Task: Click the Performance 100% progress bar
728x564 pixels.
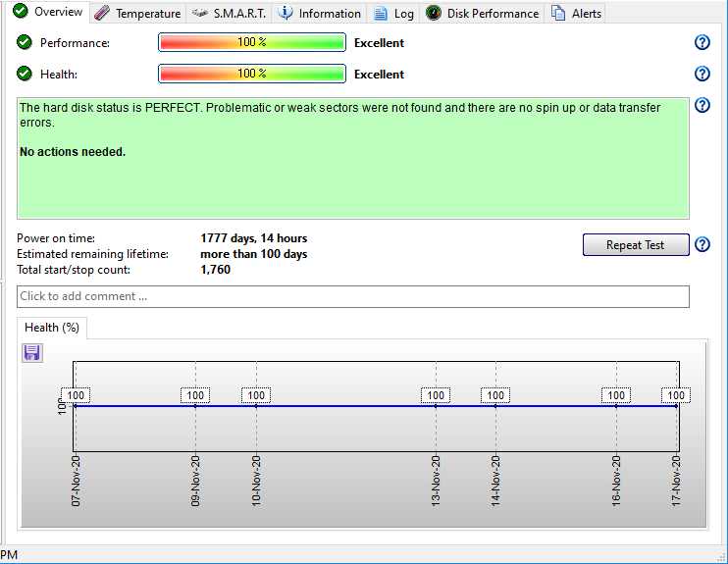Action: (x=252, y=42)
